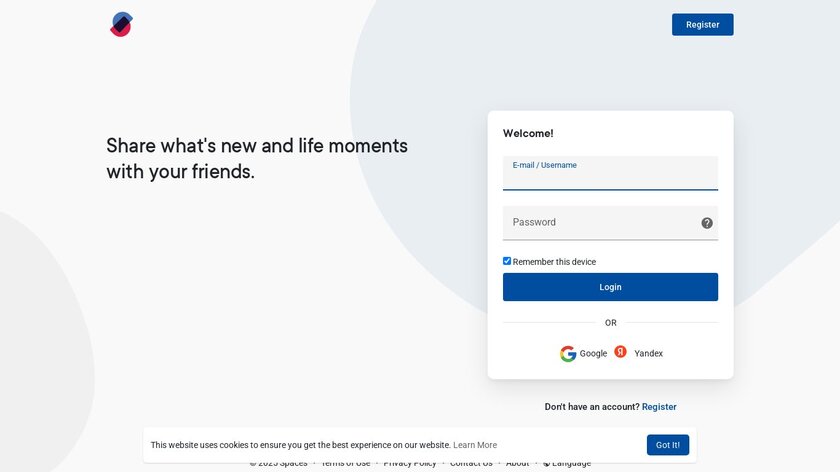Image resolution: width=840 pixels, height=472 pixels.
Task: Visit the Privacy Policy footer link
Action: (x=410, y=464)
